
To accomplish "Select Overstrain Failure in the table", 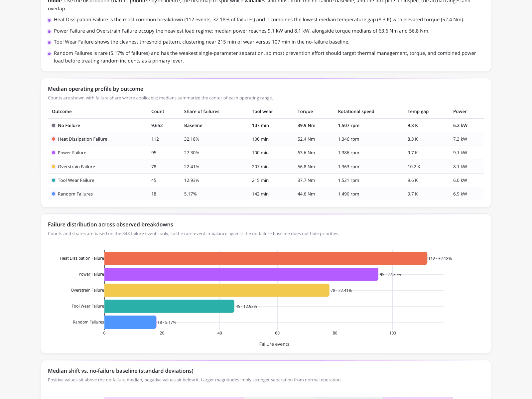I will pyautogui.click(x=76, y=167).
